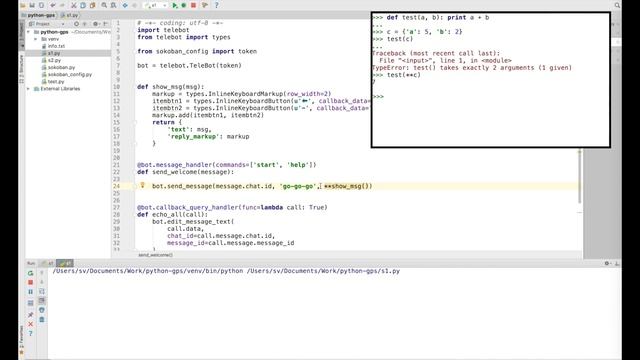Switch to the s1 run tab
The image size is (640, 360).
tap(48, 263)
